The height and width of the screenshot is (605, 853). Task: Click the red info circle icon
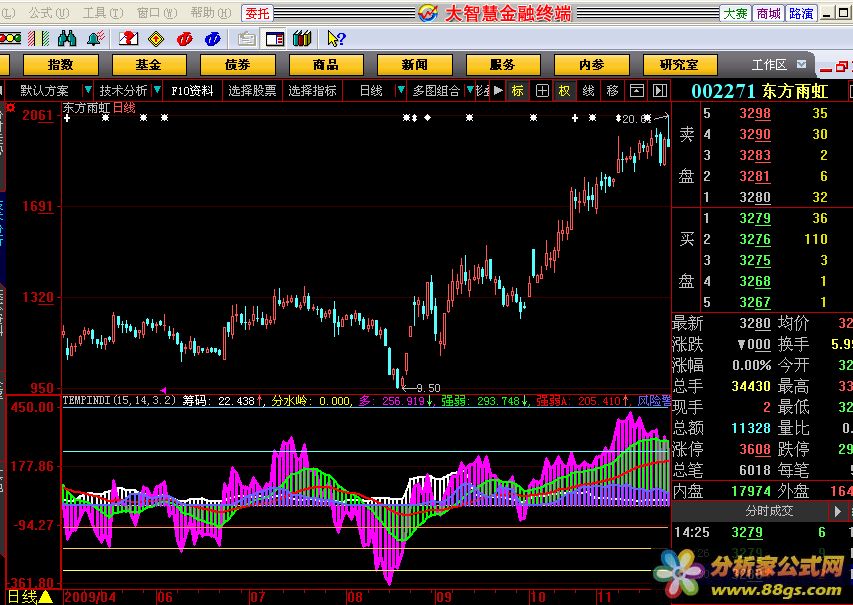185,39
